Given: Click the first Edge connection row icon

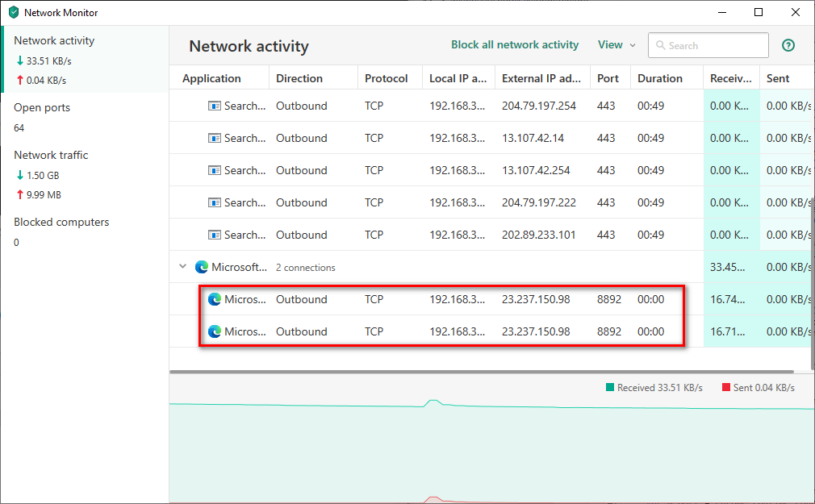Looking at the screenshot, I should [x=215, y=299].
